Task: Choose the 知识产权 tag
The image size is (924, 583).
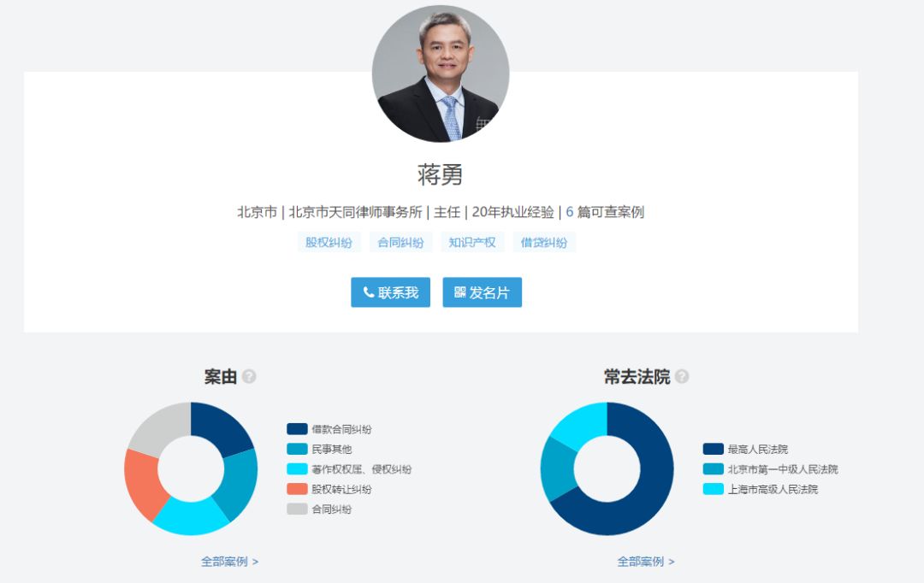Action: point(472,242)
